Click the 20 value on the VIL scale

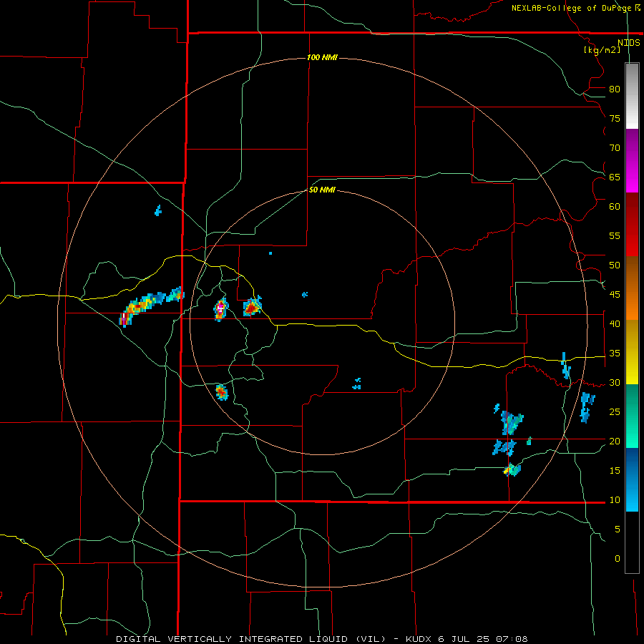pyautogui.click(x=615, y=441)
